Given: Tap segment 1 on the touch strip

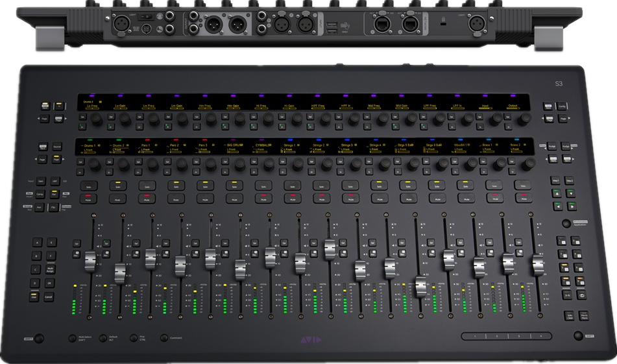Looking at the screenshot, I should click(474, 337).
